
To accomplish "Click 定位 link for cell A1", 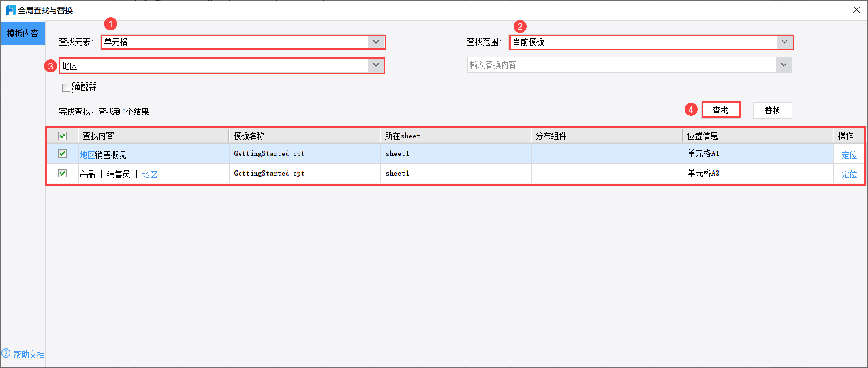I will pyautogui.click(x=849, y=155).
